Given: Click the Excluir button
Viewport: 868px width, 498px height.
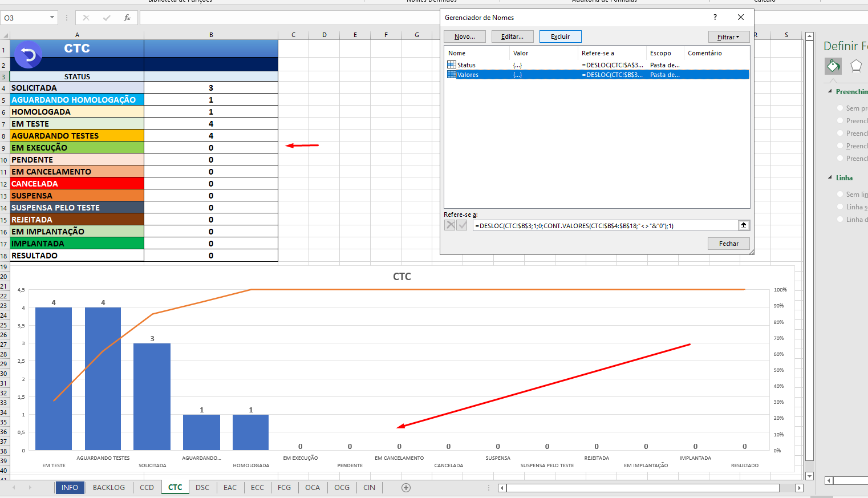Looking at the screenshot, I should 560,37.
